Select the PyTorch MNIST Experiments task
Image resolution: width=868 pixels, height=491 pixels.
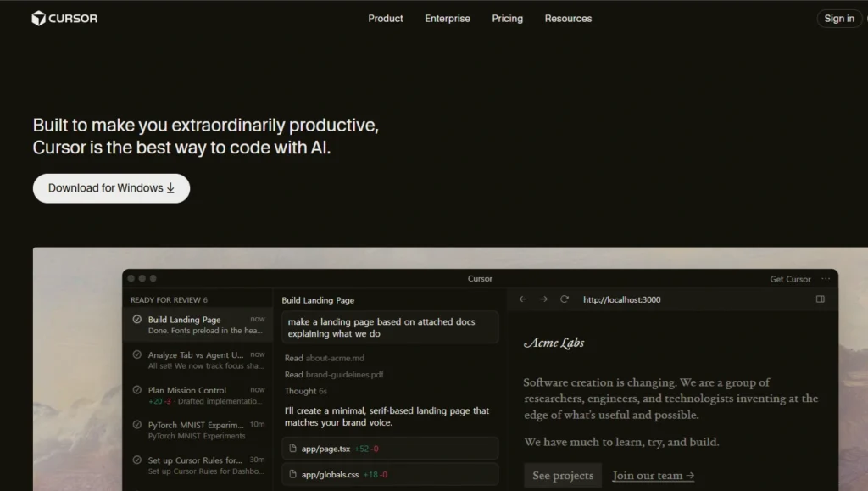point(198,430)
